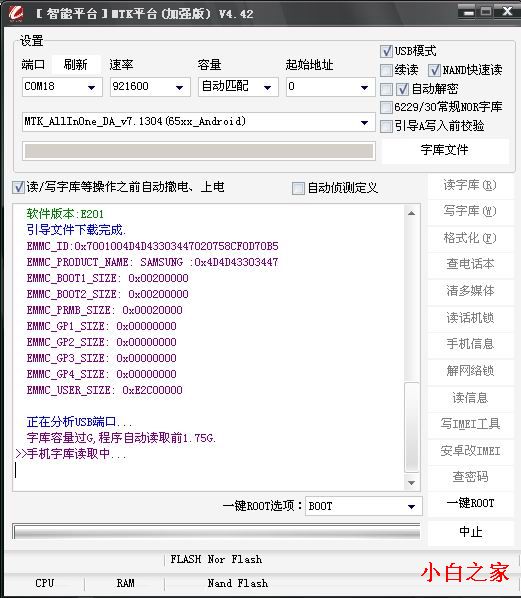Toggle NAND快速读 checkbox
This screenshot has height=598, width=521.
pos(434,70)
